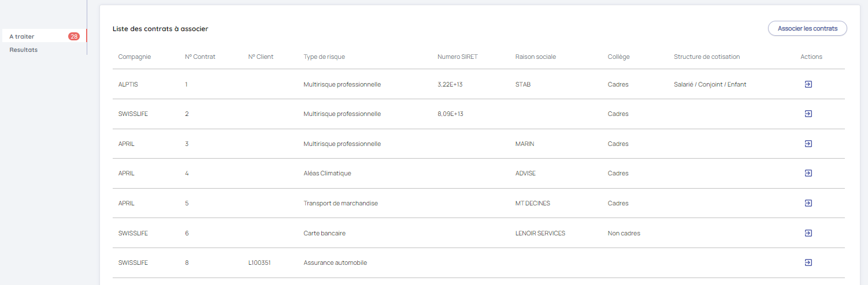The width and height of the screenshot is (868, 285).
Task: Click the action icon for MT DECINES row
Action: [x=808, y=203]
